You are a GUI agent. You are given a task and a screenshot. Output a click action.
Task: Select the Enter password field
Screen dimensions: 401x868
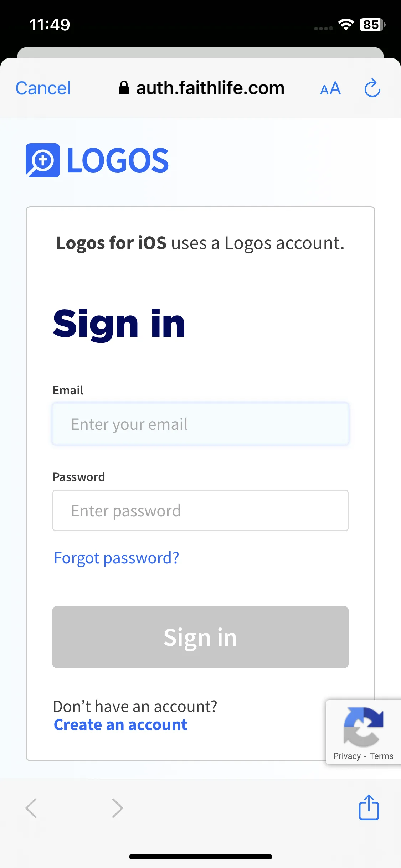click(200, 511)
